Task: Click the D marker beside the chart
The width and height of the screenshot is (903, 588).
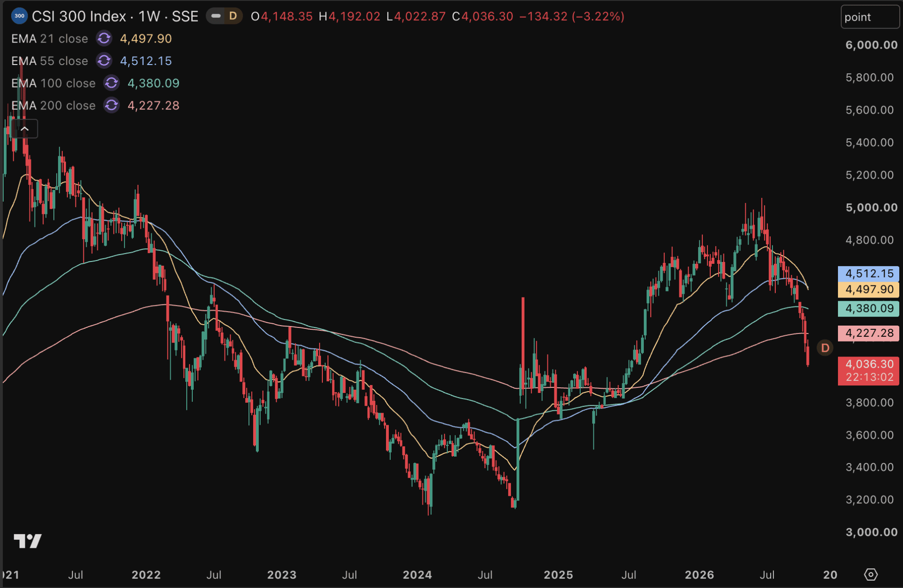Action: 825,348
